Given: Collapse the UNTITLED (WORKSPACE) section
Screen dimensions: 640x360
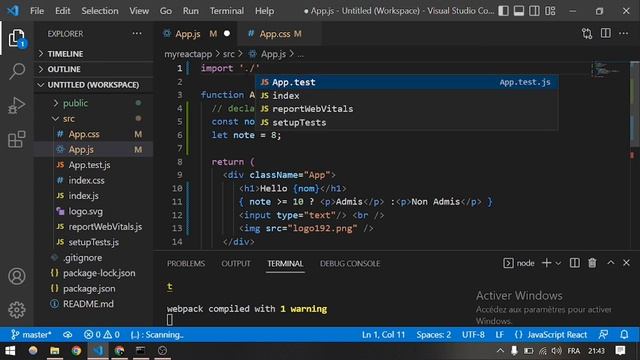Looking at the screenshot, I should pos(94,85).
